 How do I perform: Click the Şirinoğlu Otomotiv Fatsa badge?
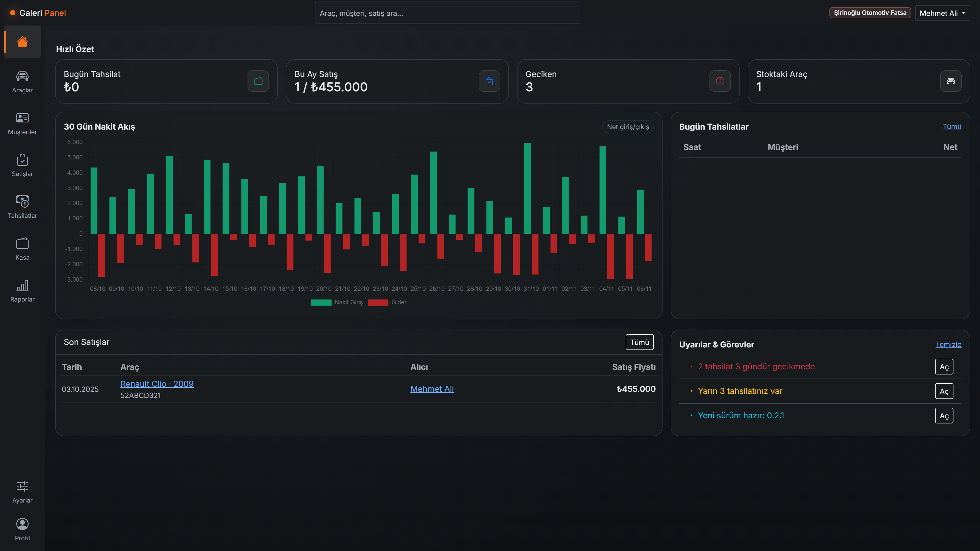870,13
